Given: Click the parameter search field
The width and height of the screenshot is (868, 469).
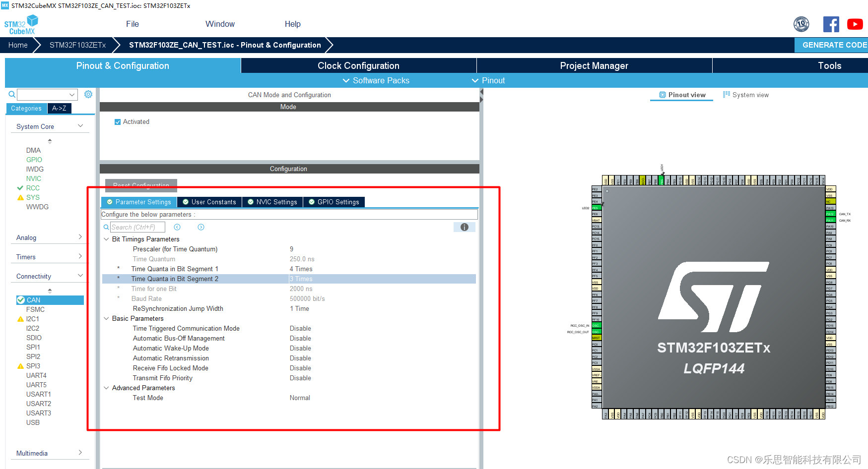Looking at the screenshot, I should coord(137,227).
